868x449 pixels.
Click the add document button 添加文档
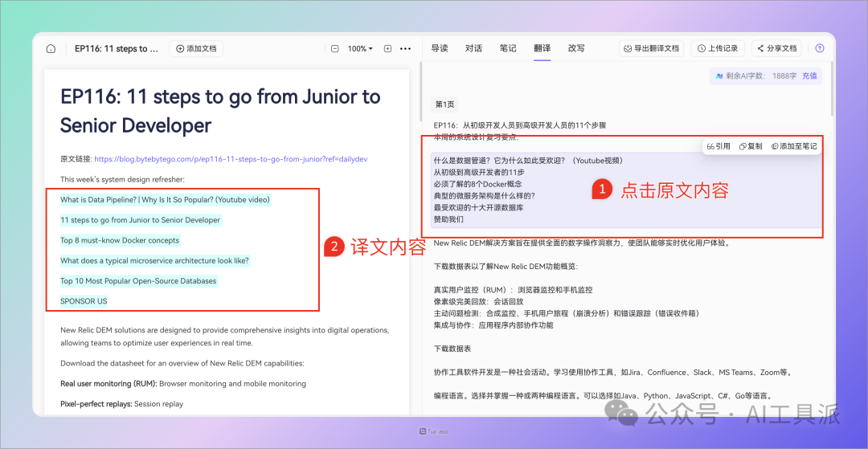(x=197, y=49)
